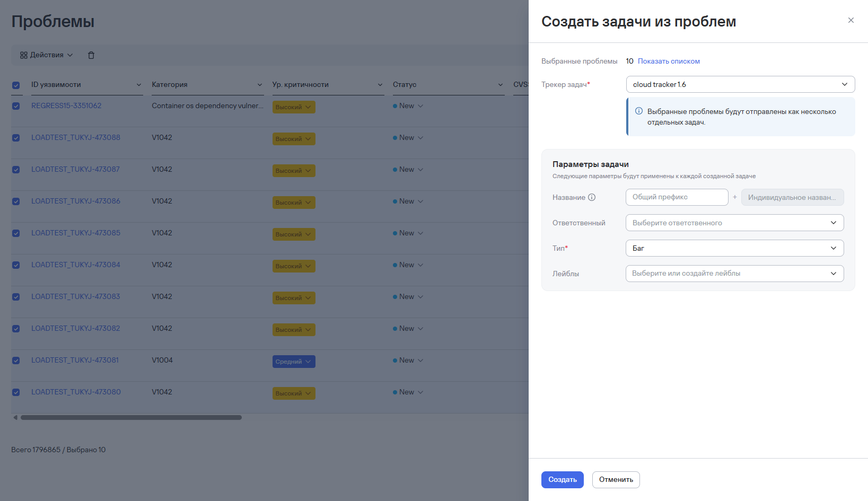Open New status dropdown for REGRESS15-3351062
Viewport: 868px width, 501px height.
(408, 106)
